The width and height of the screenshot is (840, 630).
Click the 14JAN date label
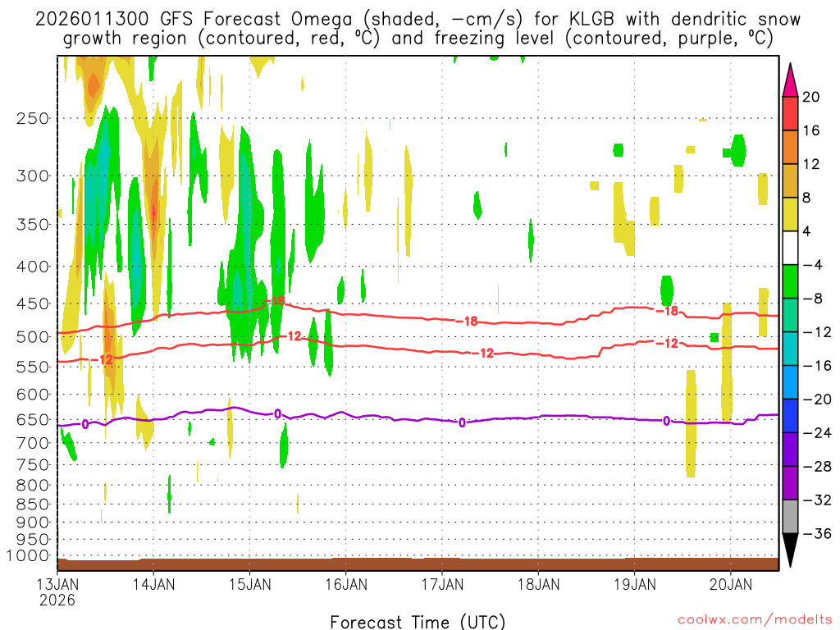(153, 584)
